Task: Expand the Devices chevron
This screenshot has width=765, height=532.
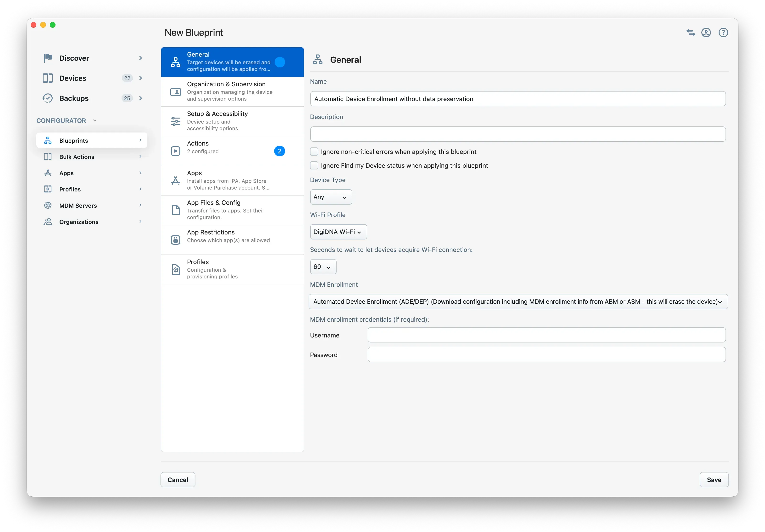Action: pos(141,78)
